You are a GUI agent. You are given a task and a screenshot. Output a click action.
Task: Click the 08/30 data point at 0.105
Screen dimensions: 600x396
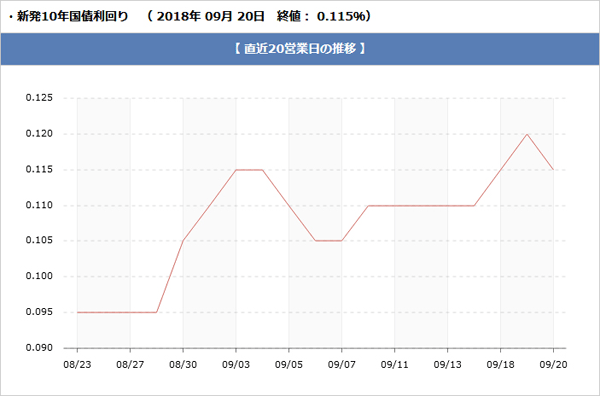point(183,241)
